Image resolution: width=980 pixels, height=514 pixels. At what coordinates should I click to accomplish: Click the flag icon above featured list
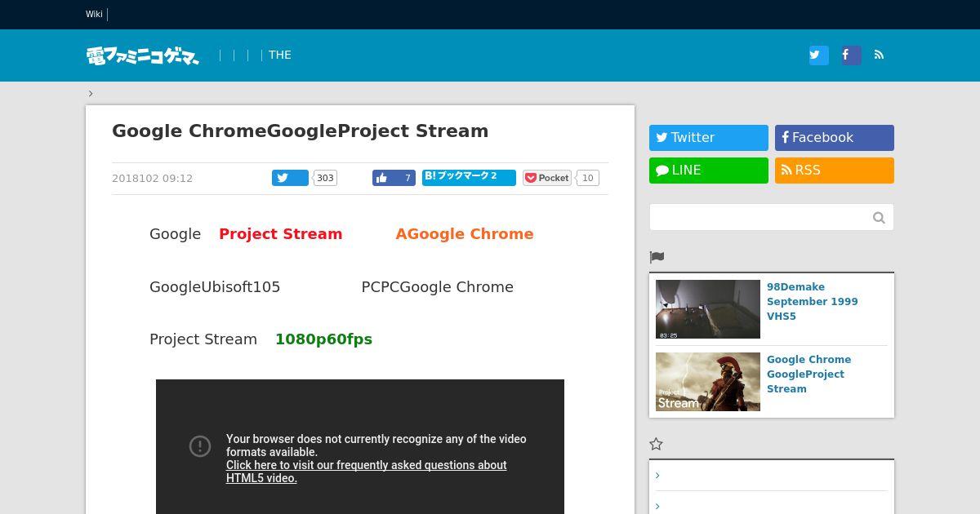point(657,257)
